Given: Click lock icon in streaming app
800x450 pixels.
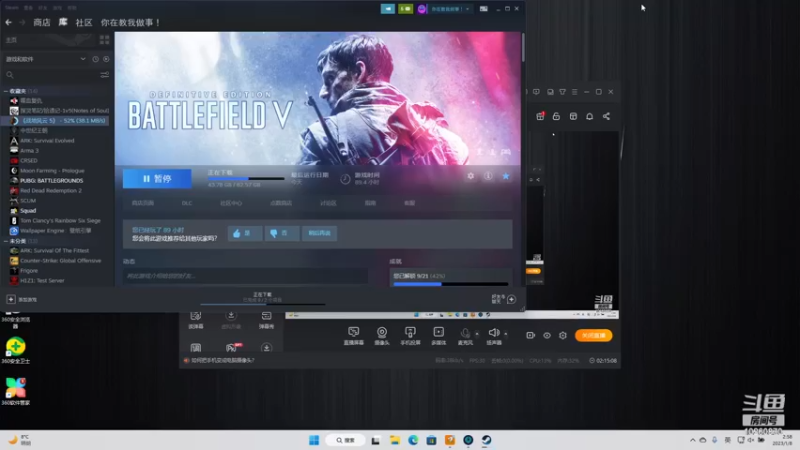Looking at the screenshot, I should pos(556,116).
